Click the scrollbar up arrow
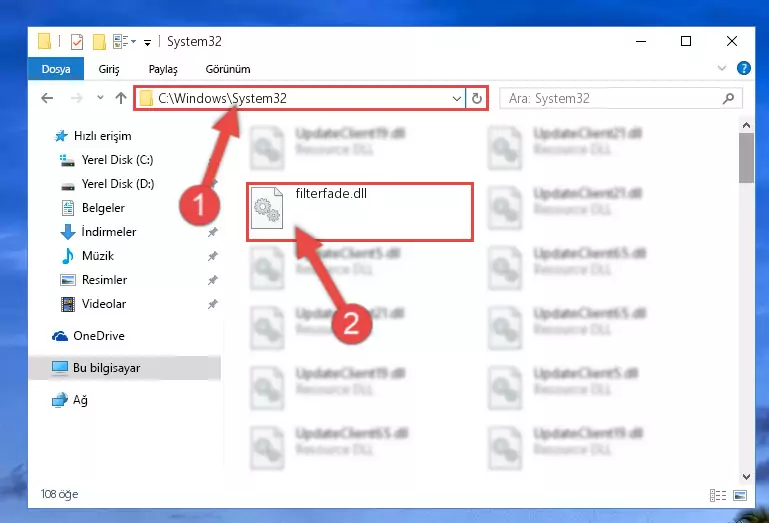Screen dimensions: 769x523 click(x=746, y=125)
